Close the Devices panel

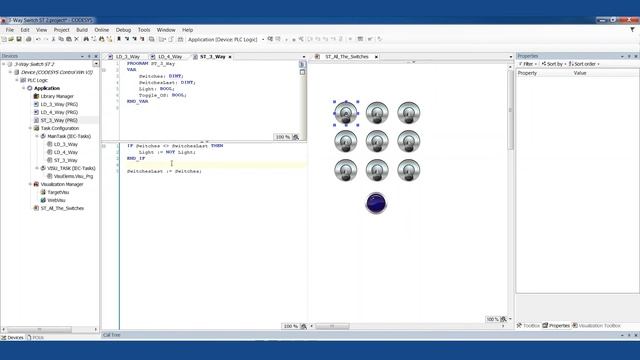(96, 56)
